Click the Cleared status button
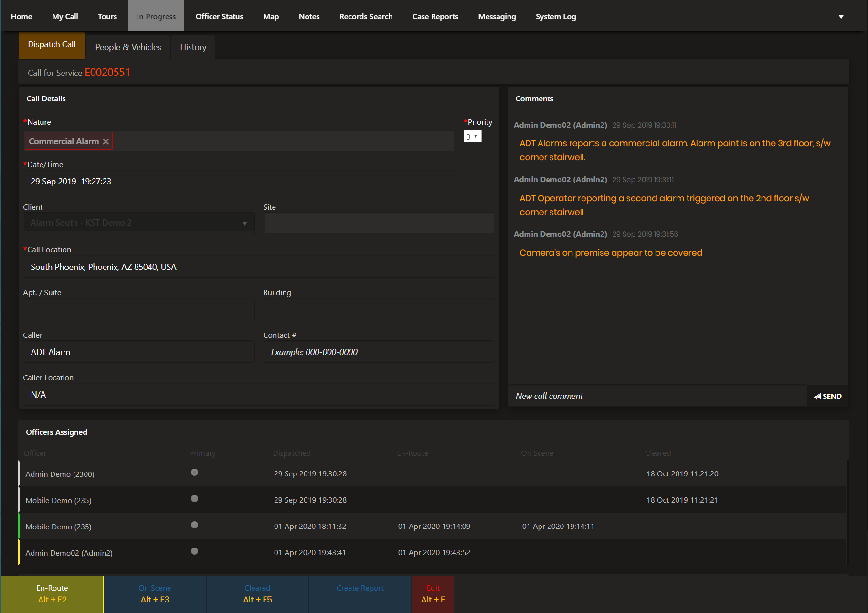Viewport: 868px width, 613px height. (x=257, y=594)
